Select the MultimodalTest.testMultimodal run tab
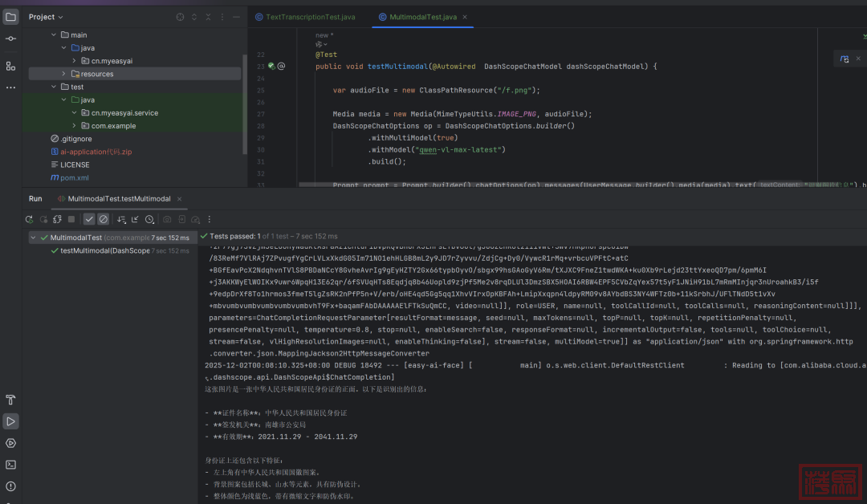867x504 pixels. [119, 199]
